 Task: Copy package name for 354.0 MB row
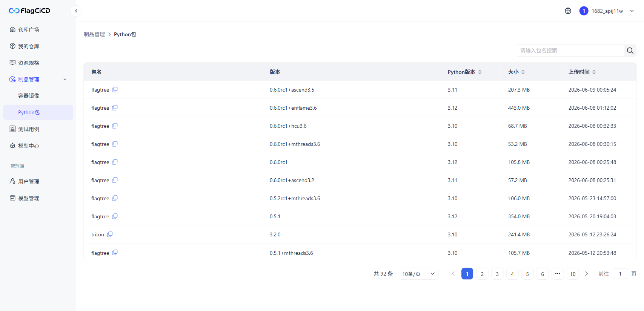(115, 216)
